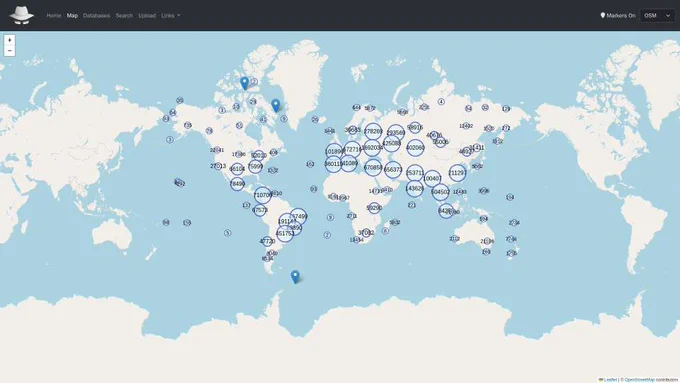Viewport: 680px width, 383px height.
Task: Select the Map nav item
Action: tap(72, 16)
